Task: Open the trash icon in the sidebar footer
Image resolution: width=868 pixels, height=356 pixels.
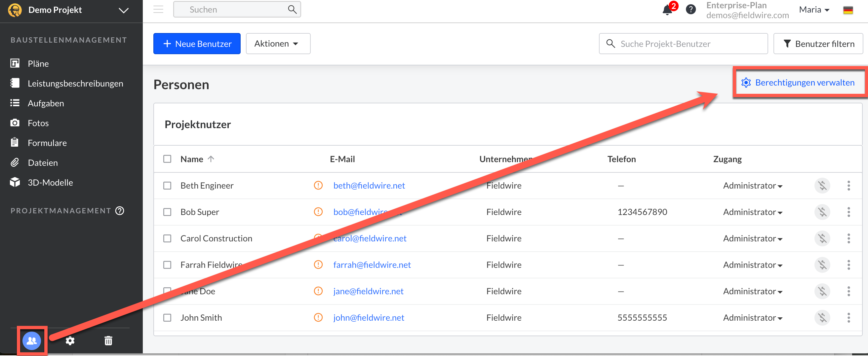Action: coord(108,341)
